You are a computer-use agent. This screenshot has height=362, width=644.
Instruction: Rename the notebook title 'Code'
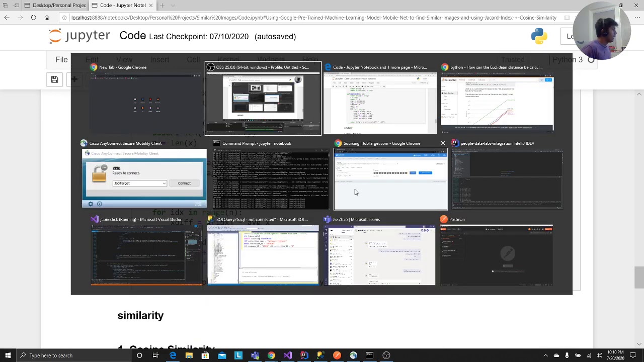133,36
